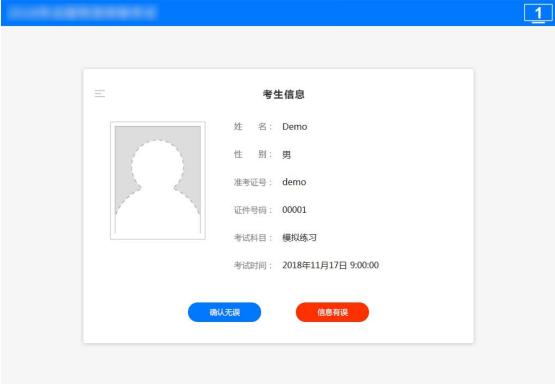This screenshot has width=555, height=384.
Task: Select the exam subject 模拟练习
Action: [x=299, y=237]
